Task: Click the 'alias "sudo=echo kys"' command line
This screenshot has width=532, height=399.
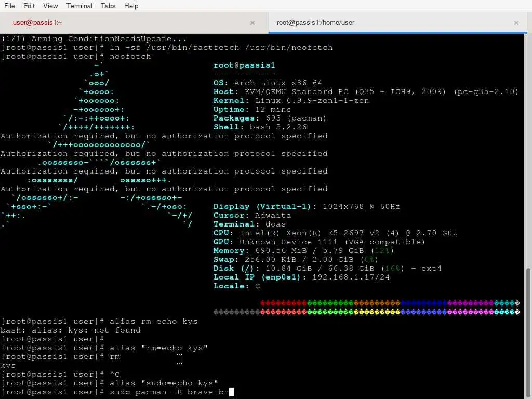Action: click(x=109, y=383)
